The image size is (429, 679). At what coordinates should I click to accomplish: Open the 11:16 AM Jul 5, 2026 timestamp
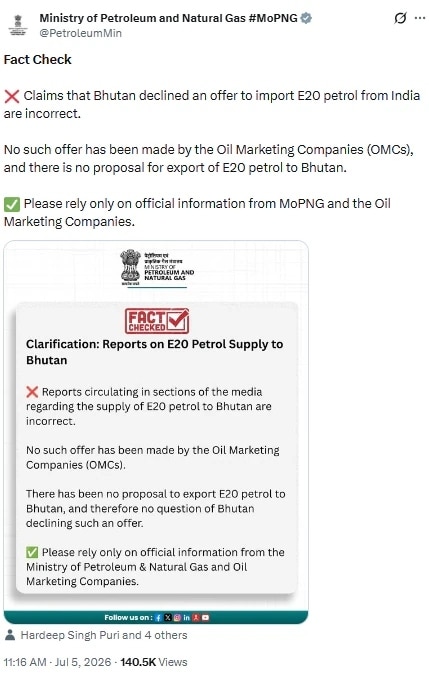tap(58, 662)
